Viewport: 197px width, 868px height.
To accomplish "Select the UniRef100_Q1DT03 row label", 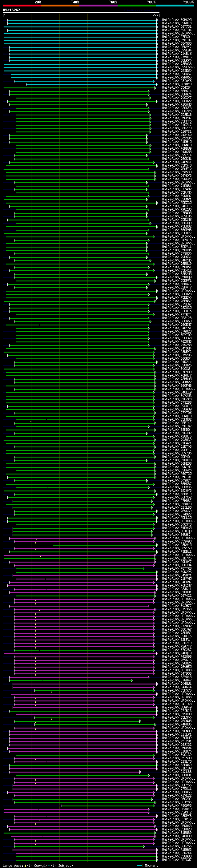I will coord(177,446).
